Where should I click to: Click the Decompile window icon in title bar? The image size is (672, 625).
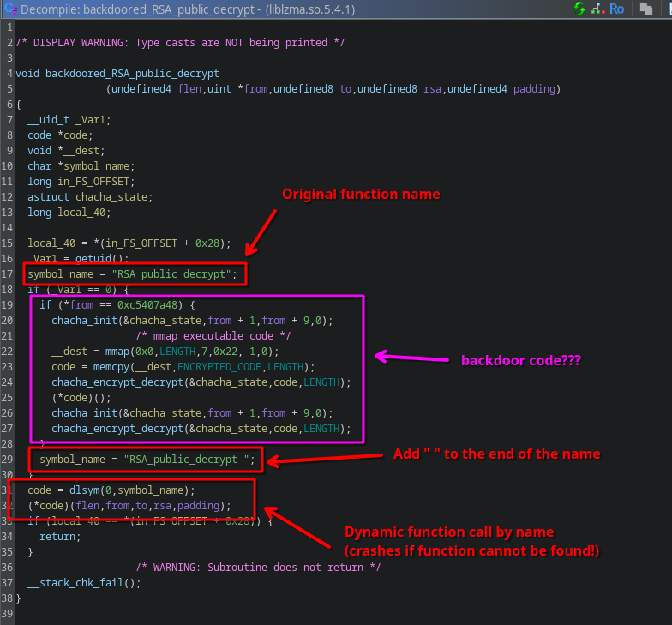tap(10, 9)
